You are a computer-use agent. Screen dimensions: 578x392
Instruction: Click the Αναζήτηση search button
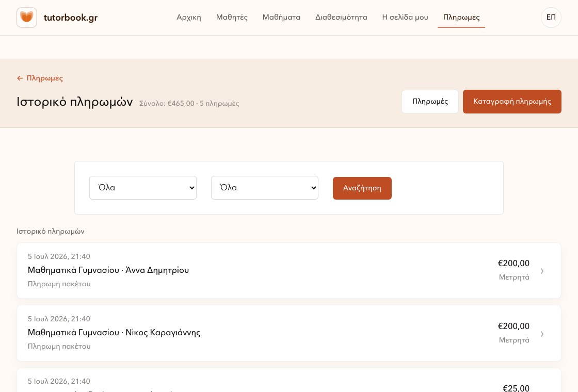[x=362, y=188]
